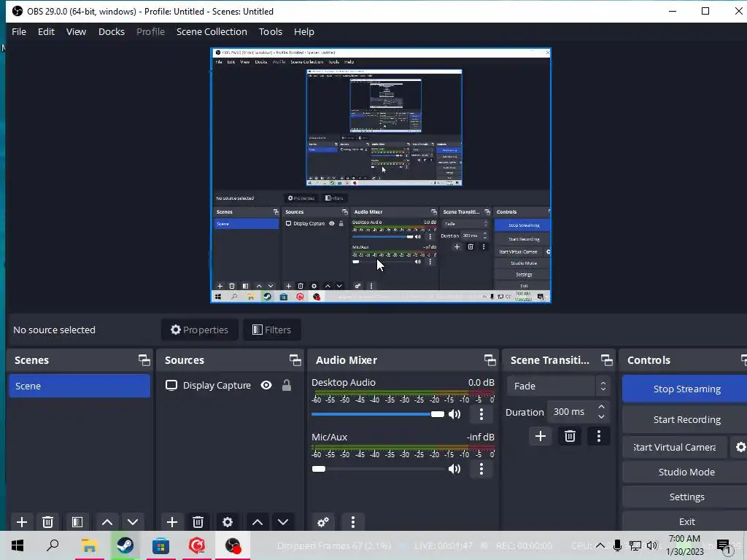Select the Scene item in Scenes list
747x560 pixels.
(x=80, y=386)
